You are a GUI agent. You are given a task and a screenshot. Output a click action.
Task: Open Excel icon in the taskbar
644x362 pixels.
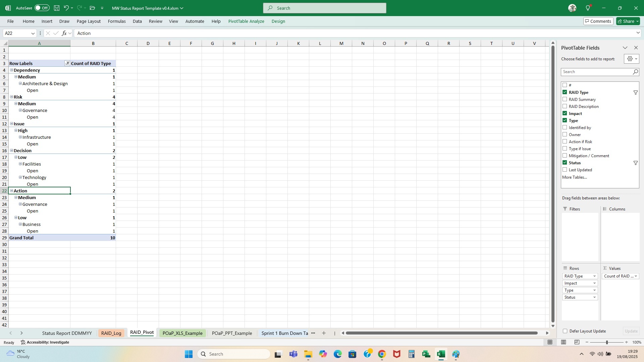(441, 354)
